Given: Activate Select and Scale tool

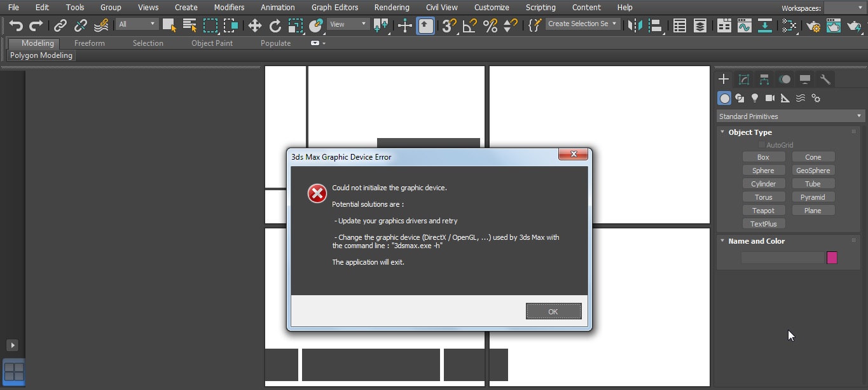Looking at the screenshot, I should pos(296,25).
